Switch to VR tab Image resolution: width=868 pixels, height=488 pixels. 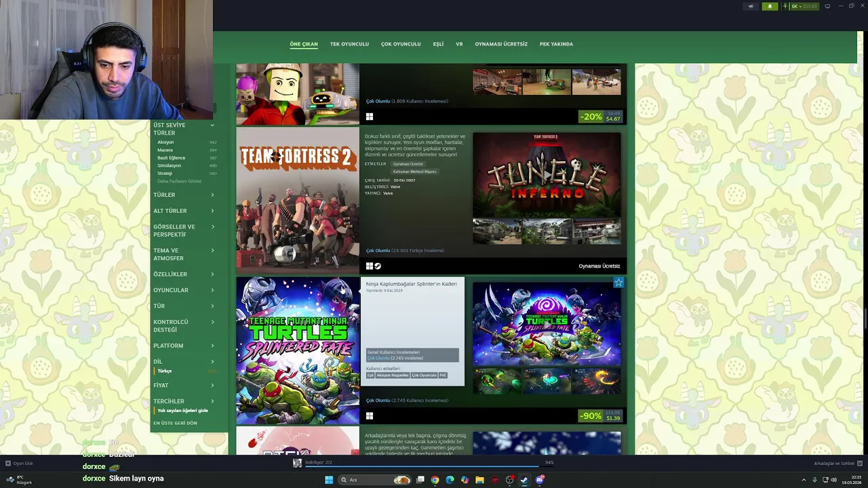(x=459, y=44)
